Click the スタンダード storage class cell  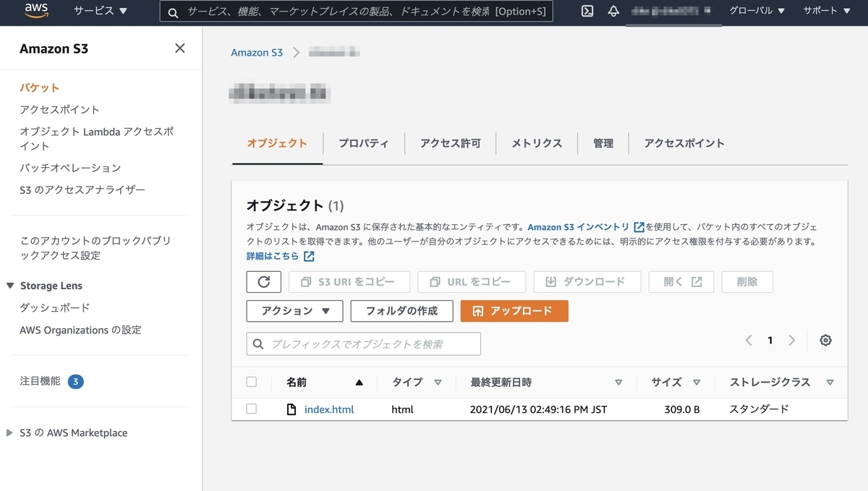(759, 409)
